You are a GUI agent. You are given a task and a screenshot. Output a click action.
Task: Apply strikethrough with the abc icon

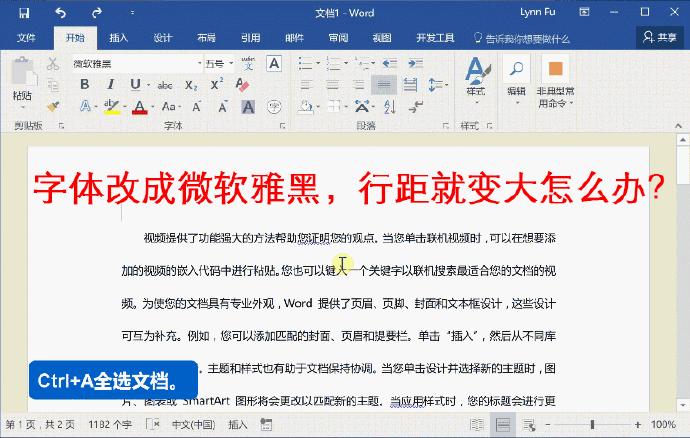pyautogui.click(x=165, y=85)
